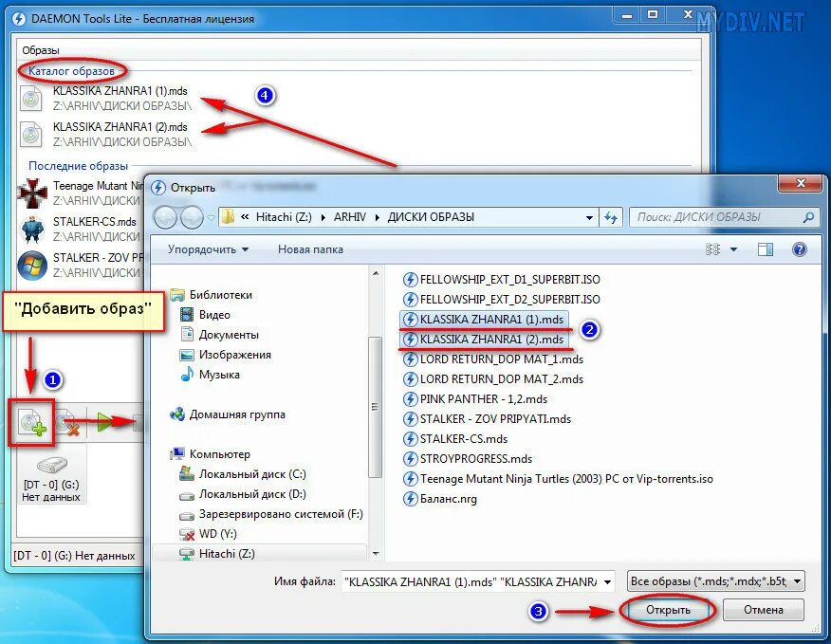
Task: Click icon of FELLOWSHIP_EXT_D1_SUPERBIT.ISO file
Action: click(x=410, y=280)
